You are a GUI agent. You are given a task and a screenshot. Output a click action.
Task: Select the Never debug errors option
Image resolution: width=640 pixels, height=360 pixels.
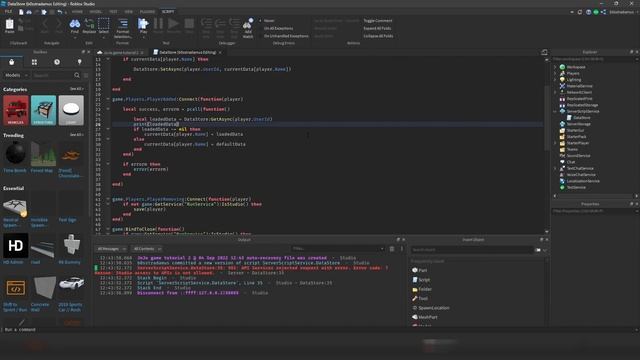[269, 20]
